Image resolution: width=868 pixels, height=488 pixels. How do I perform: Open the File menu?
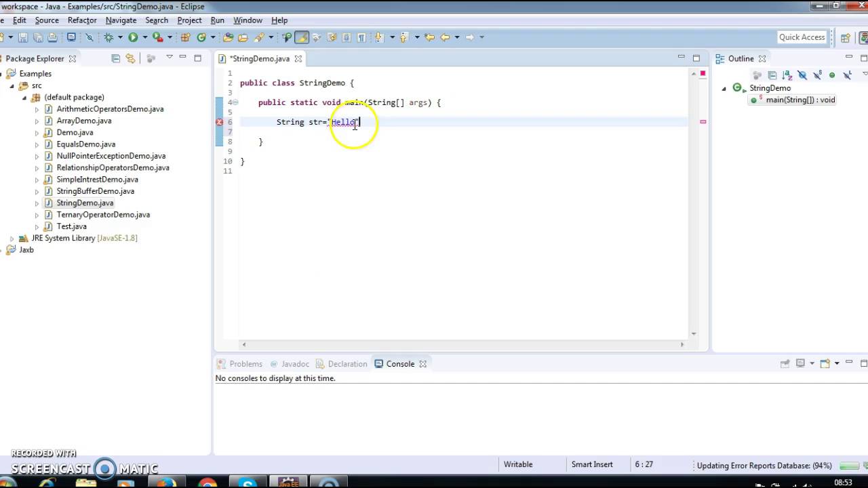pyautogui.click(x=1, y=20)
